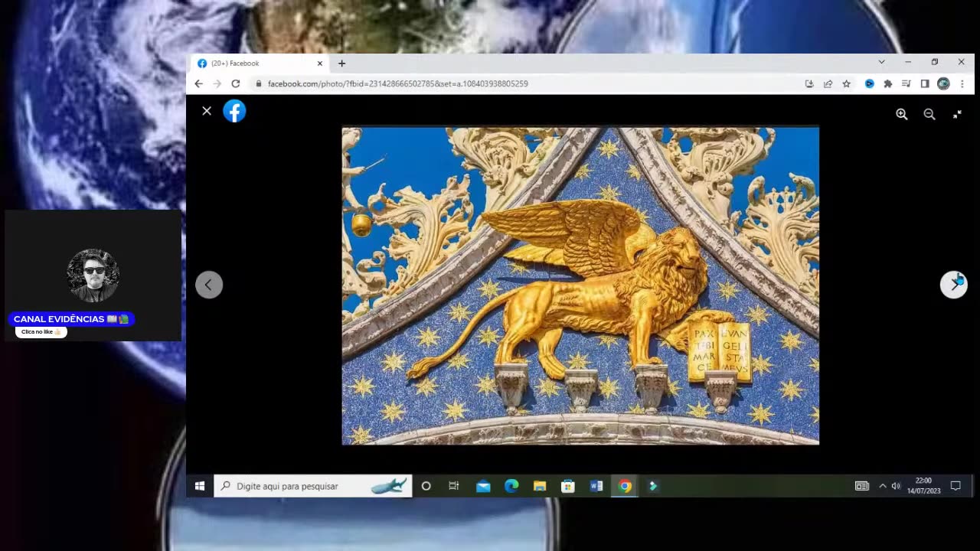The height and width of the screenshot is (551, 980).
Task: Zoom out of the photo
Action: 929,114
